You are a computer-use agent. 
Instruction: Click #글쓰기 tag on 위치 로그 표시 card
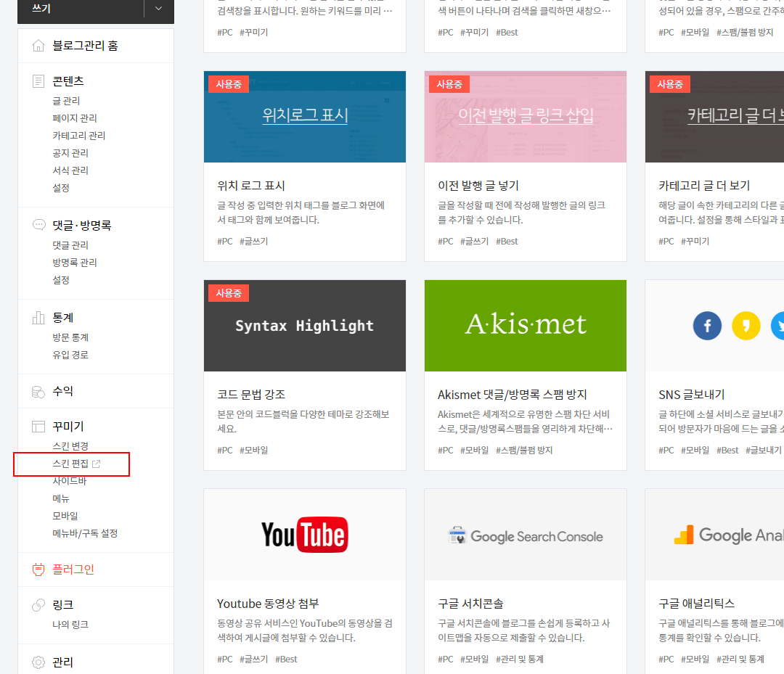254,242
